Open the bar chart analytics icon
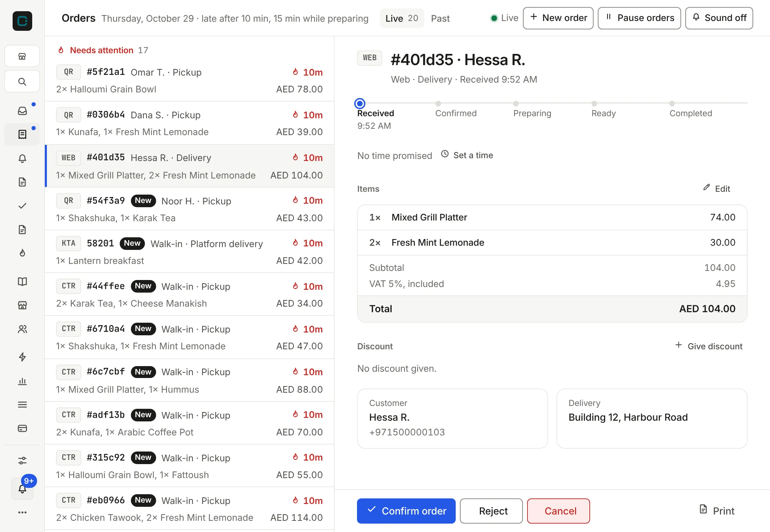This screenshot has width=770, height=532. click(x=22, y=381)
